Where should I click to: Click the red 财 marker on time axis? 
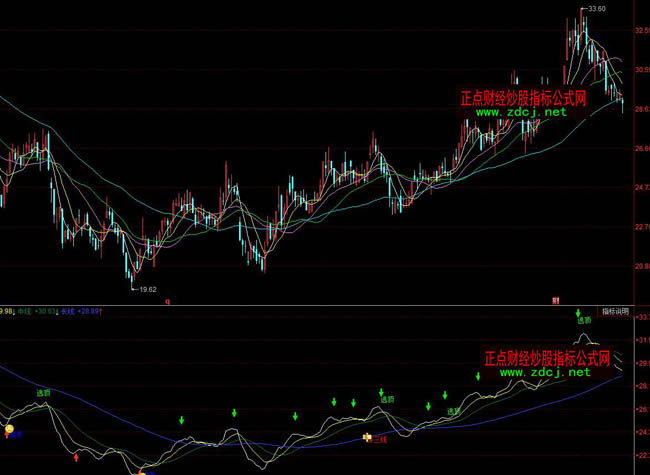[x=556, y=299]
